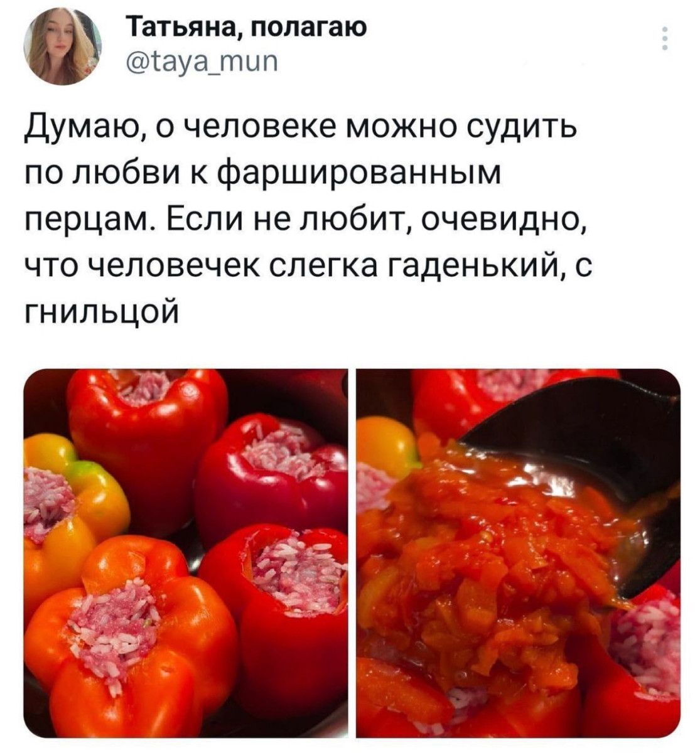Click the text line 'перцам. Если не любит'
Viewport: 700px width, 753px height.
tap(305, 220)
